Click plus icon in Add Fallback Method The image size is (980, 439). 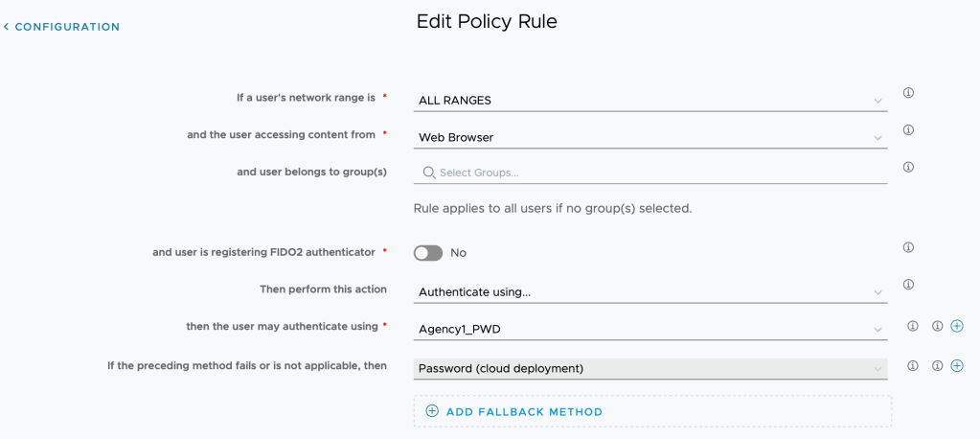point(432,411)
